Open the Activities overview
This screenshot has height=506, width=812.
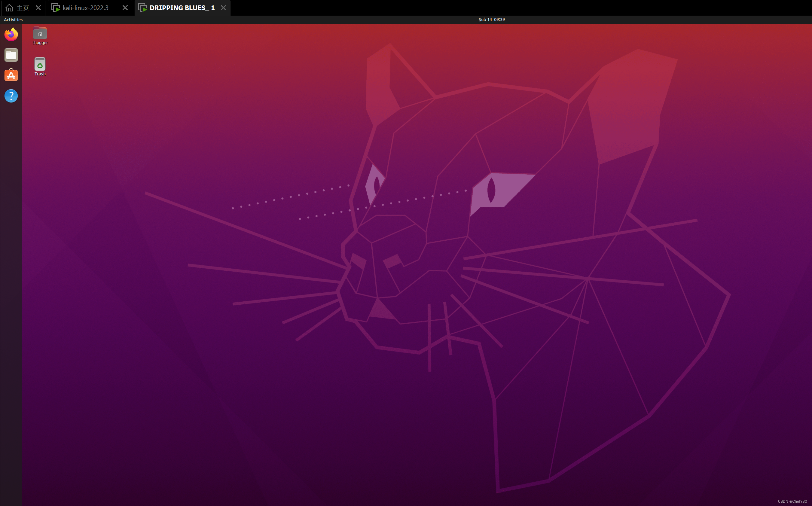[14, 20]
